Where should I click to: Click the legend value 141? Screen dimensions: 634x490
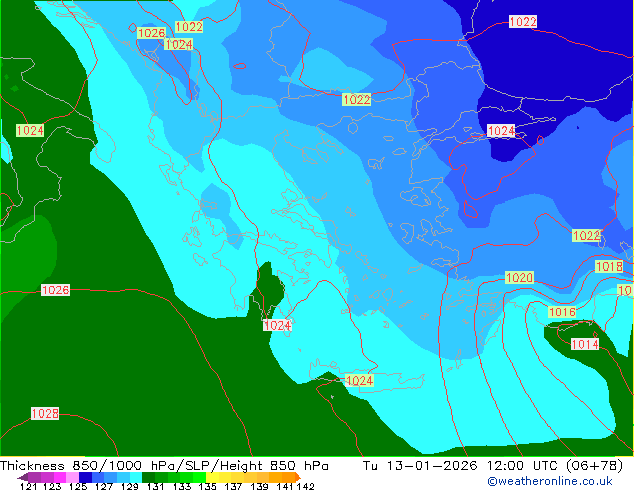tap(285, 486)
